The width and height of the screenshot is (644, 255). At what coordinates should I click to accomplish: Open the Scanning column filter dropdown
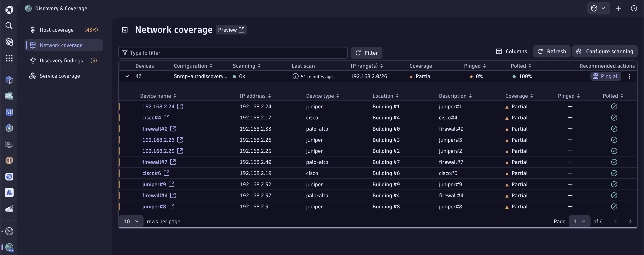pyautogui.click(x=260, y=66)
